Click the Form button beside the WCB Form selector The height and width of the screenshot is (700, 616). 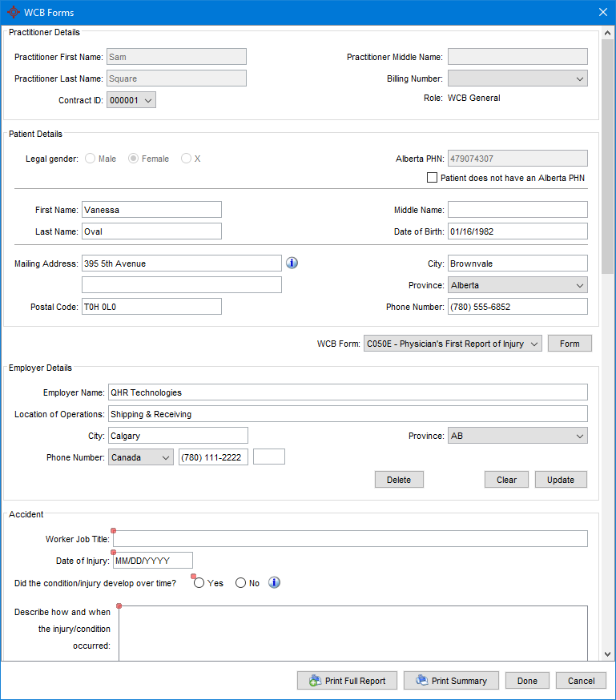pos(570,343)
